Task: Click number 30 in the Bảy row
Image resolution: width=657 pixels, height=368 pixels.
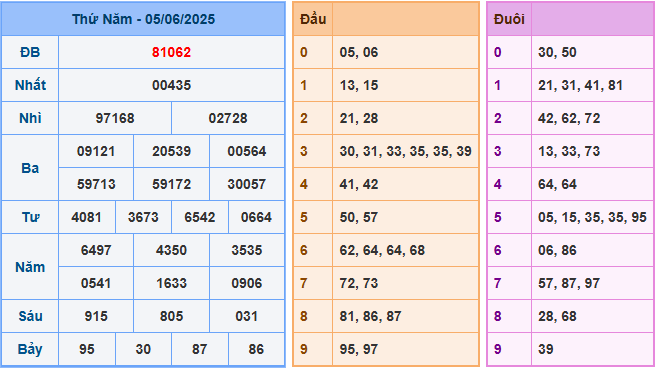Action: (x=143, y=349)
